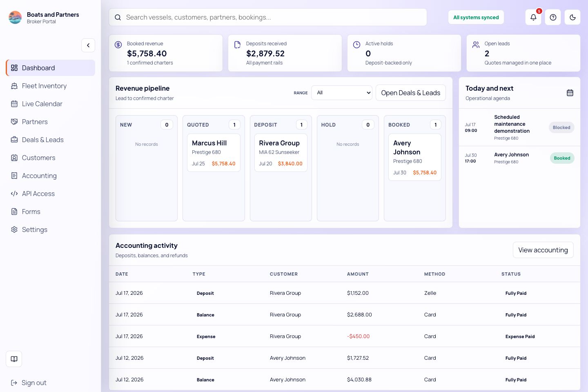Open the Avery Johnson booked deal card
Viewport: 588px width, 392px height.
coord(415,157)
